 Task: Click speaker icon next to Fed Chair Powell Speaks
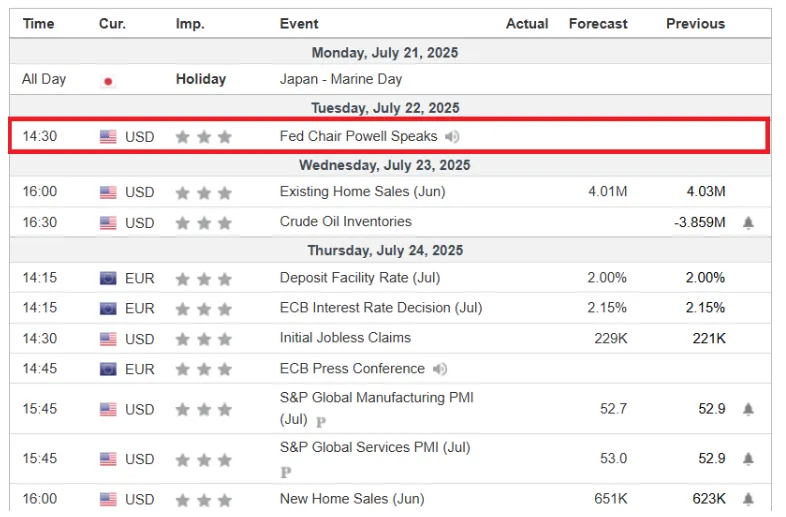(453, 137)
